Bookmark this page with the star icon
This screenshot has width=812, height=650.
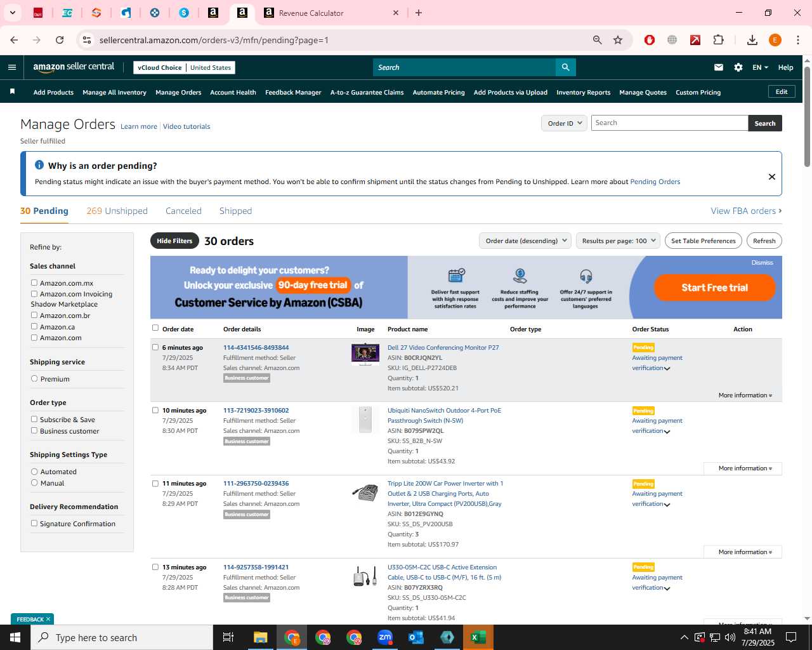pyautogui.click(x=618, y=40)
